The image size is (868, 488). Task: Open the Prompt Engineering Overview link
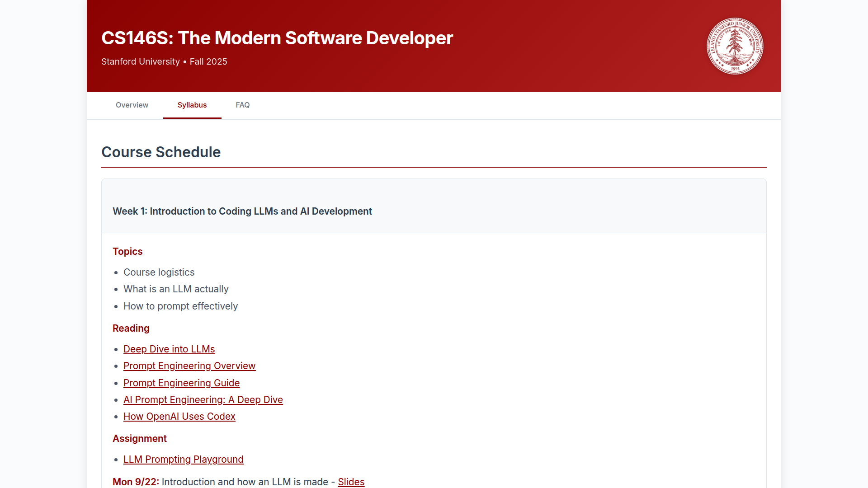click(x=189, y=366)
